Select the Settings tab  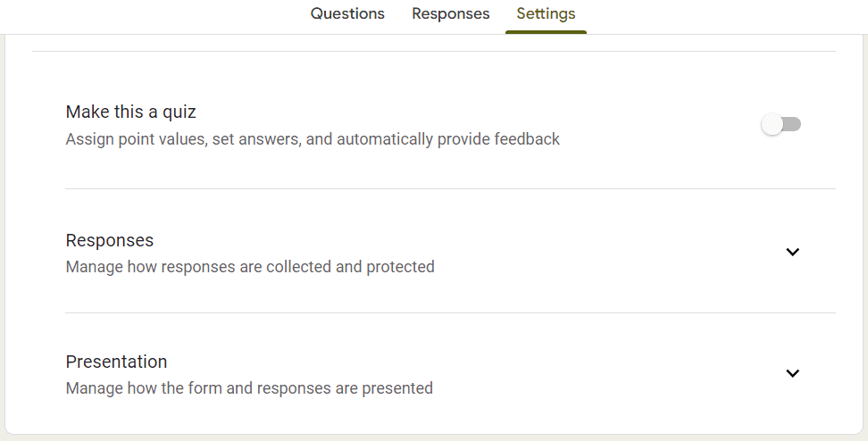546,13
